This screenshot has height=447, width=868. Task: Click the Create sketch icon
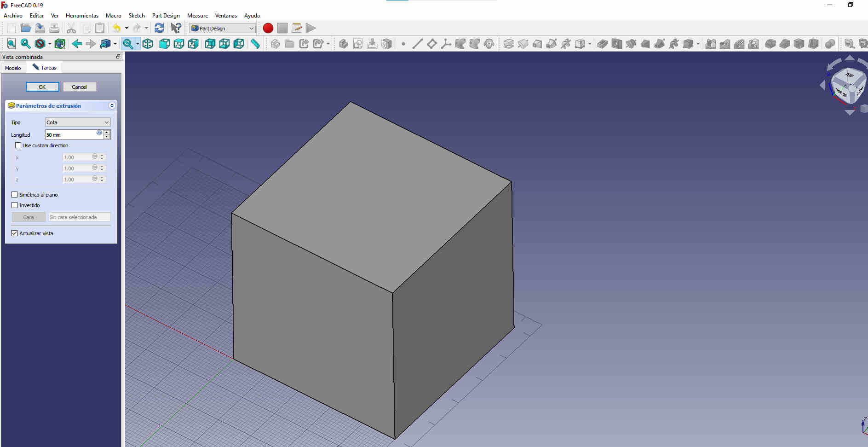tap(358, 44)
